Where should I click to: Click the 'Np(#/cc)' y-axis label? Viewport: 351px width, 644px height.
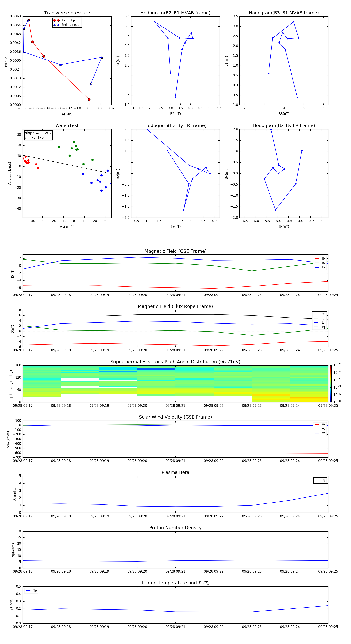click(13, 550)
